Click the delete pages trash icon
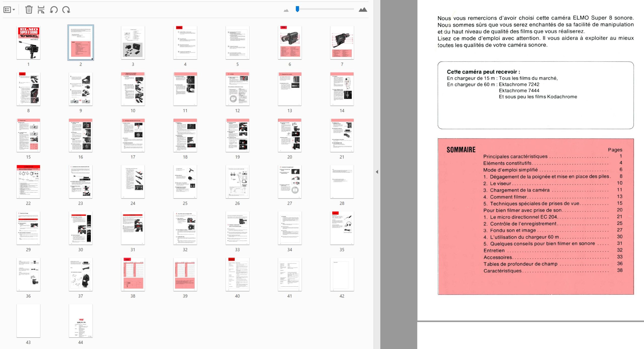 (x=29, y=10)
